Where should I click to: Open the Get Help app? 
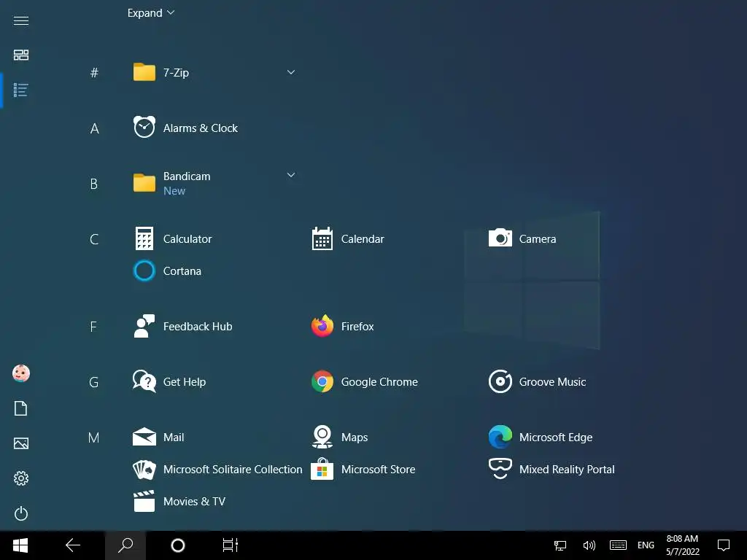(169, 381)
